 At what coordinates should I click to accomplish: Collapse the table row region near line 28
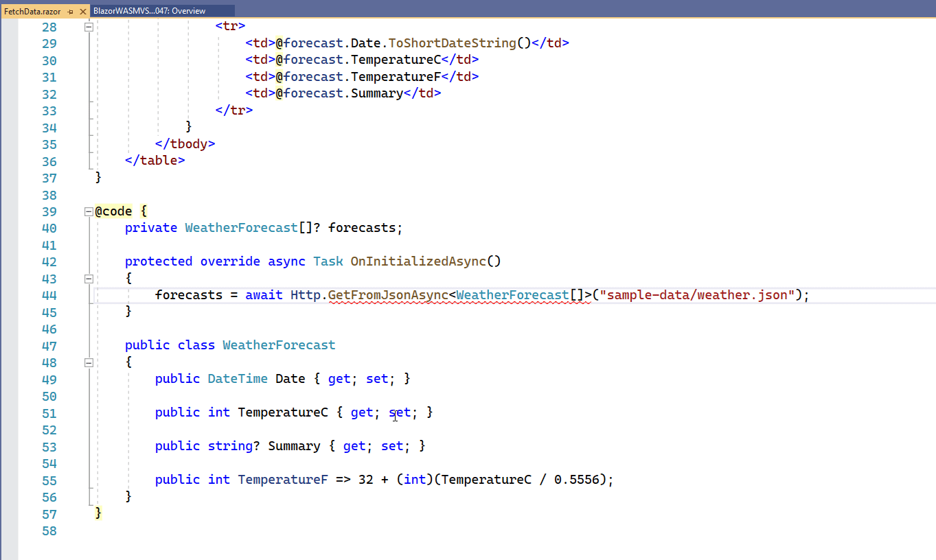(89, 27)
